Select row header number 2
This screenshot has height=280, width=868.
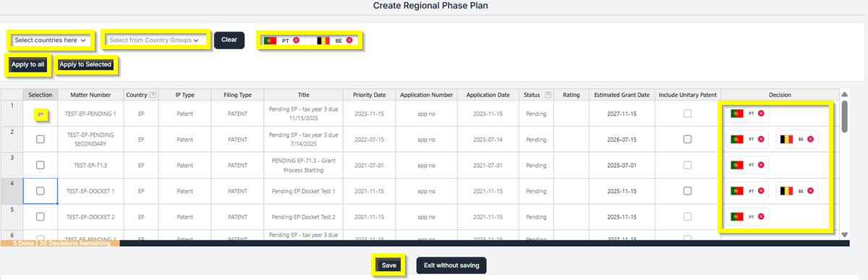click(x=12, y=140)
